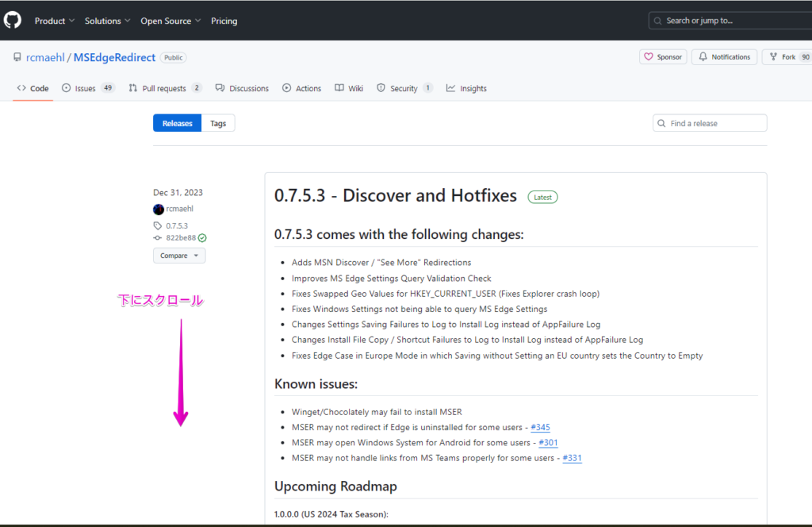Switch to the Code tab
This screenshot has height=527, width=812.
click(33, 88)
